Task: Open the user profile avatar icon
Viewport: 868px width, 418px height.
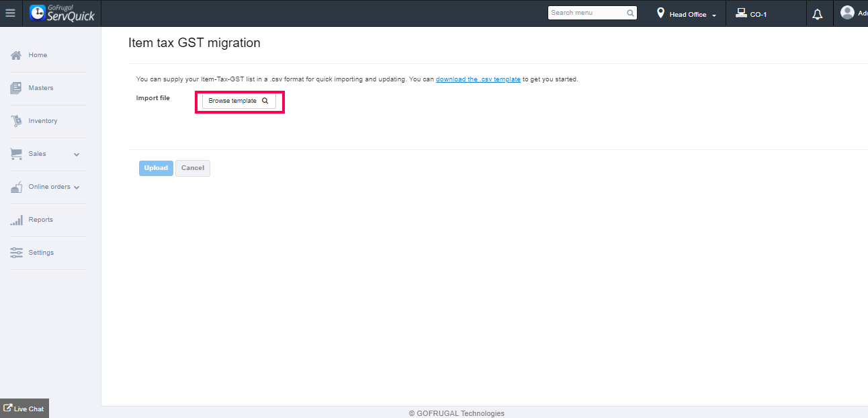Action: pos(847,13)
